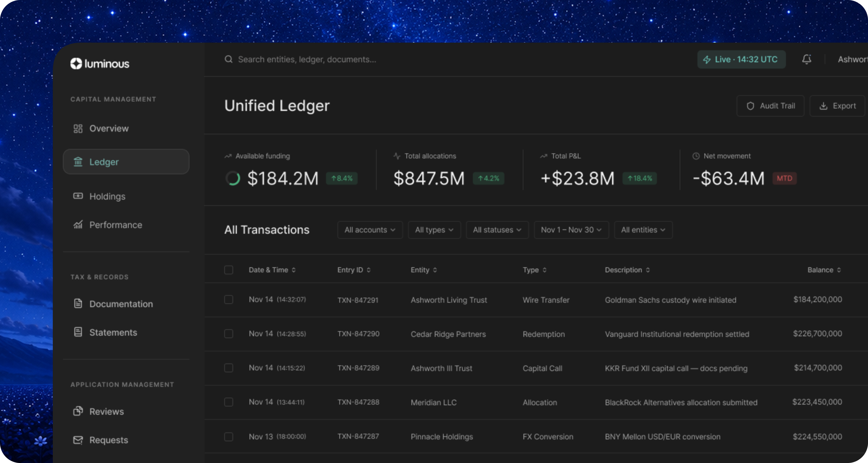Screen dimensions: 868x463
Task: Click the Statements sheet icon
Action: click(x=78, y=332)
